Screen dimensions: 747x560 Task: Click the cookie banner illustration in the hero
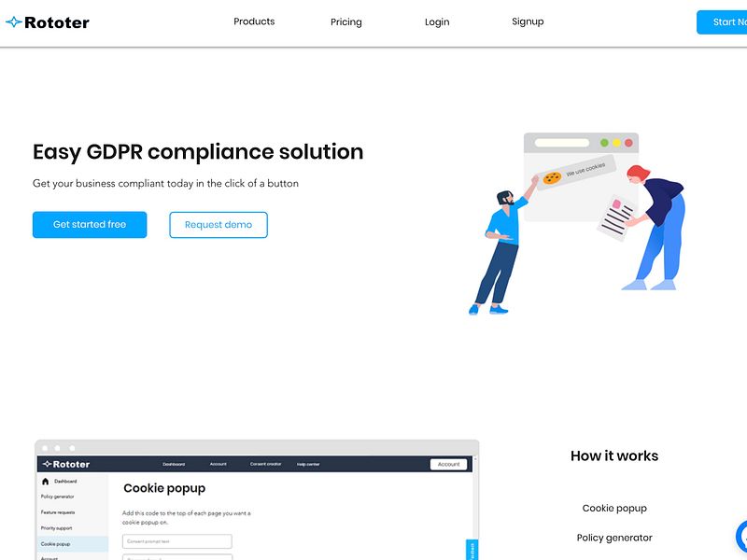click(x=577, y=175)
